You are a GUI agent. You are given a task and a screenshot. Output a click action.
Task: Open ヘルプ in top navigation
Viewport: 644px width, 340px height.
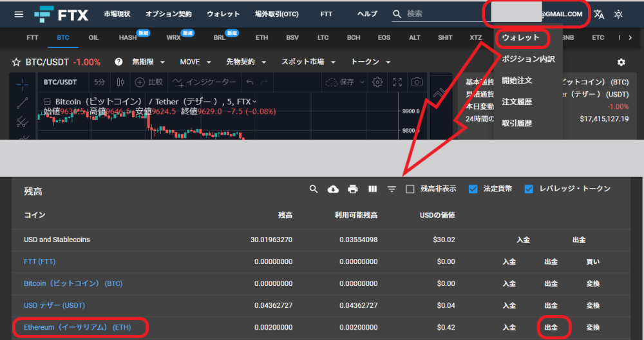[367, 14]
